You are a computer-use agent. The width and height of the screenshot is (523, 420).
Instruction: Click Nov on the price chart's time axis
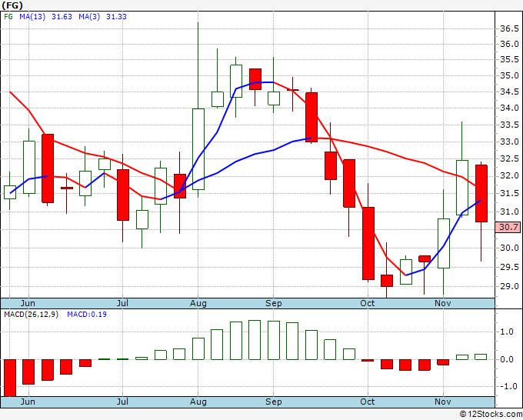(443, 303)
